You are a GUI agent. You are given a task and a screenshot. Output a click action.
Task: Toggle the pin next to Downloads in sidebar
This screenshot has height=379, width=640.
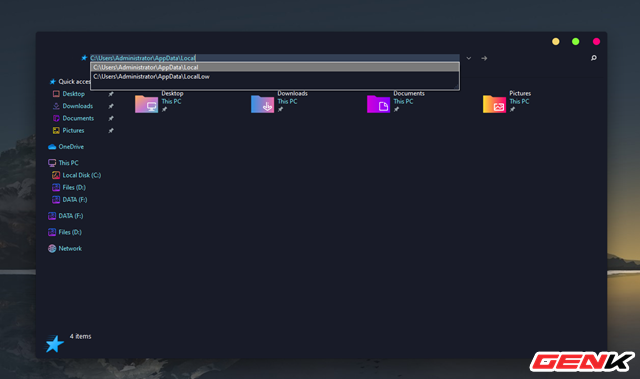[x=111, y=106]
